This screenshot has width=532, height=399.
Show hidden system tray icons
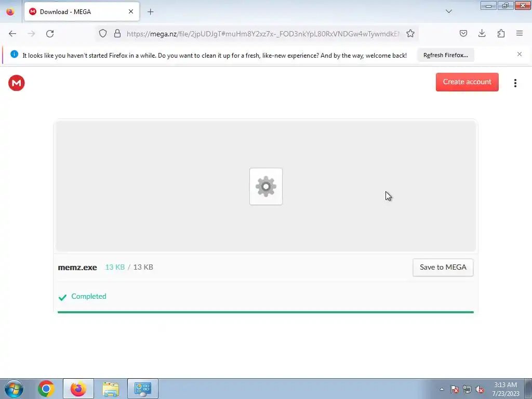442,389
